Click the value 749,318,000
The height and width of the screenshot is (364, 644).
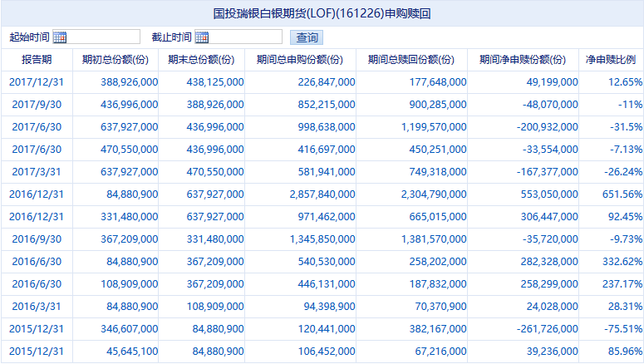point(438,172)
